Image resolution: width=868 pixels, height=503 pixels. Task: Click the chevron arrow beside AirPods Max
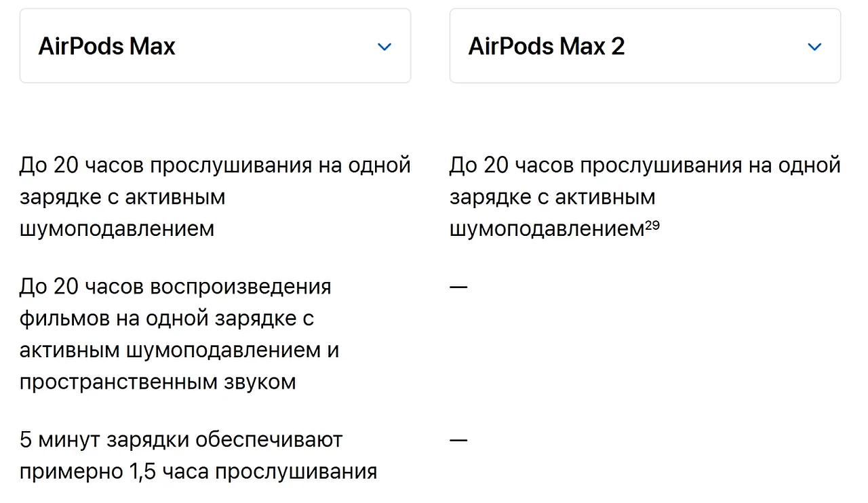[x=384, y=47]
